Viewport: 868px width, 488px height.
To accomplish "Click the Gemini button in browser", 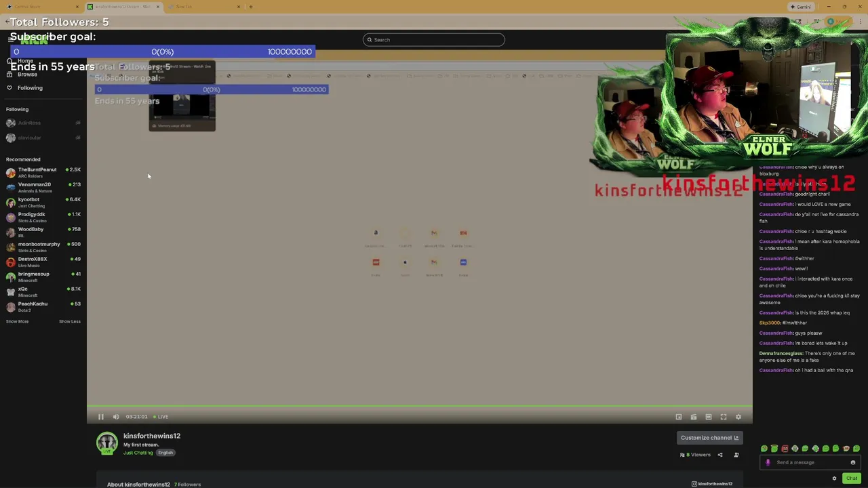I will click(x=801, y=7).
